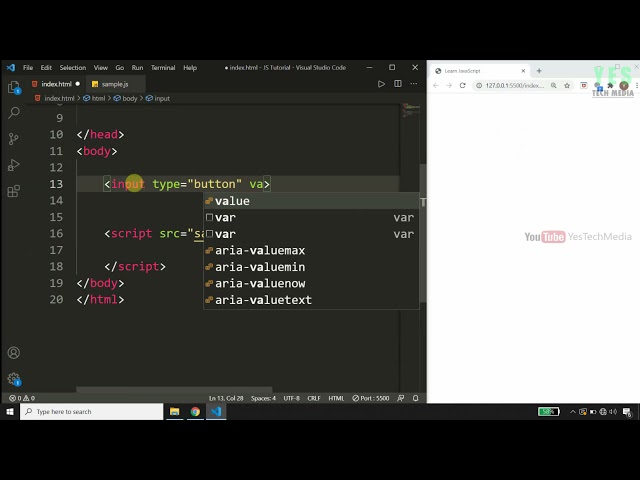Open VS Code from the taskbar

pos(216,411)
